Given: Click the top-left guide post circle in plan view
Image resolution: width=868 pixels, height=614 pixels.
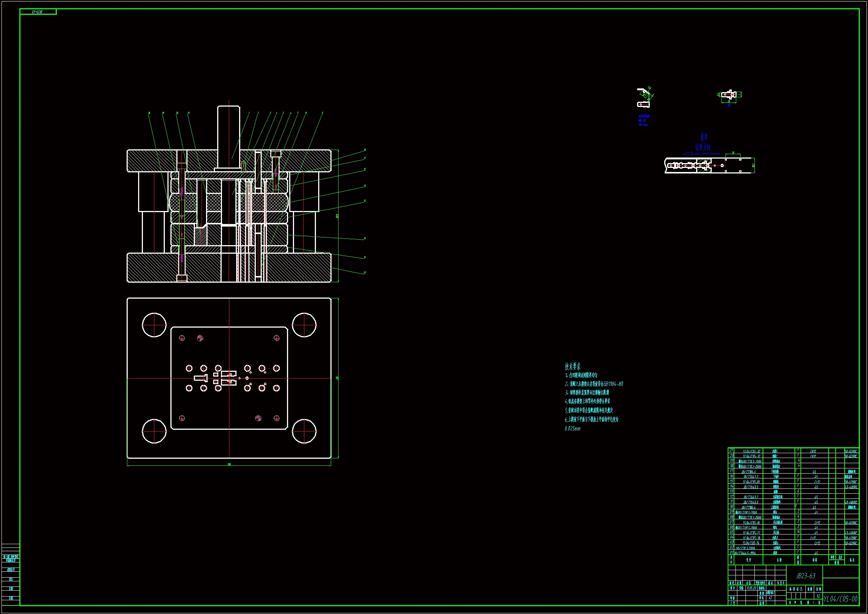Looking at the screenshot, I should (x=154, y=325).
